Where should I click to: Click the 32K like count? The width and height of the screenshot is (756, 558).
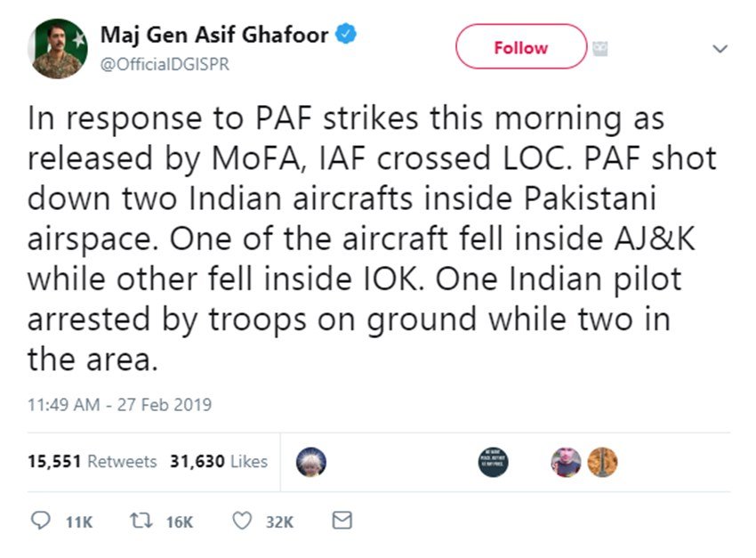[279, 522]
